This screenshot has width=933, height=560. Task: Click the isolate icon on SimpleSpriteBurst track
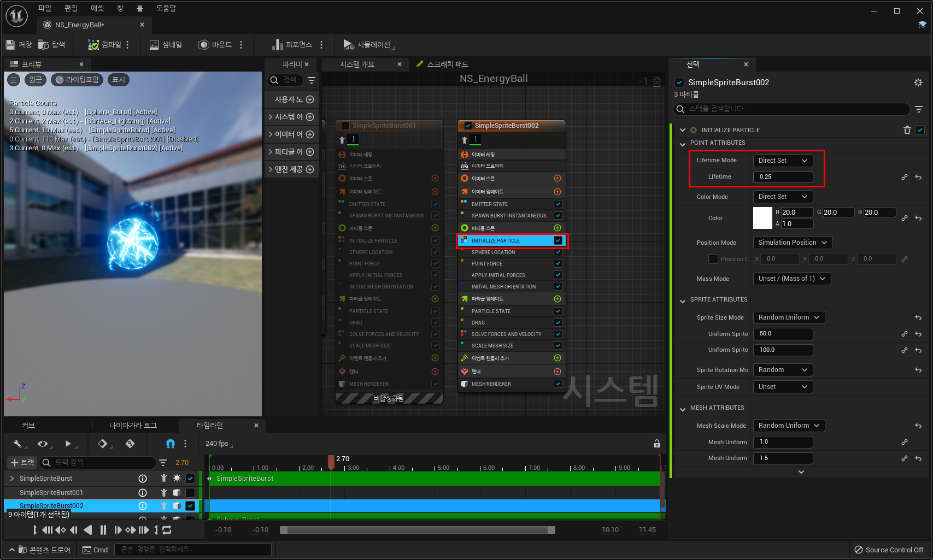point(163,479)
